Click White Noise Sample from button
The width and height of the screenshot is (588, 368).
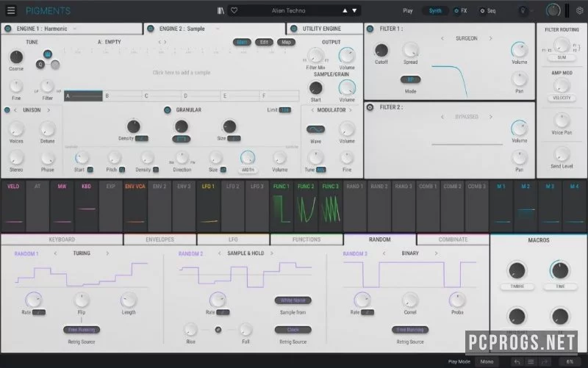tap(293, 300)
